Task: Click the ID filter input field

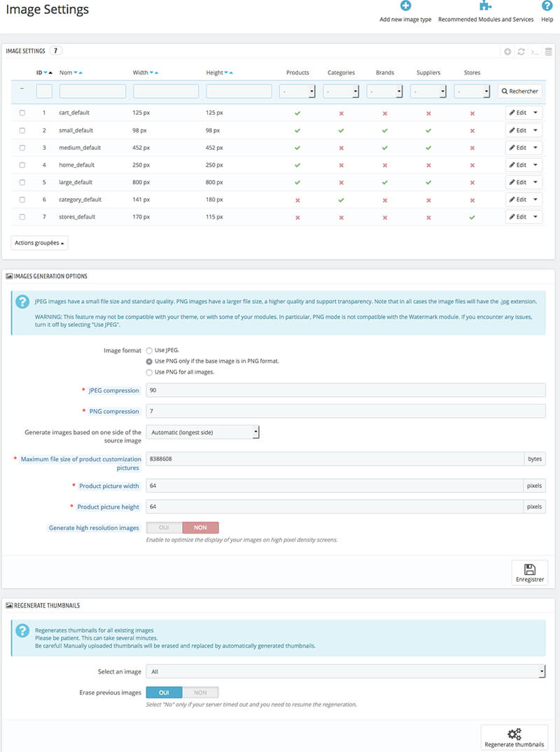Action: 44,91
